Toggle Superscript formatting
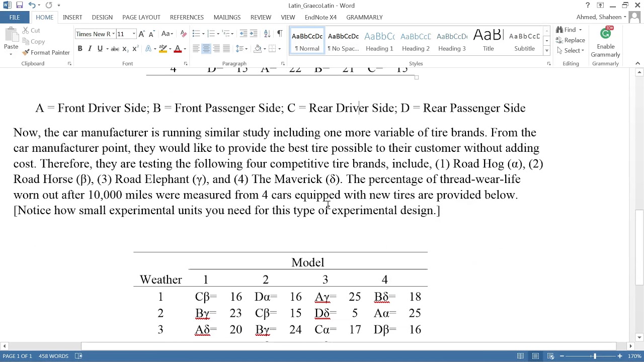Screen dimensions: 644x362 point(135,49)
